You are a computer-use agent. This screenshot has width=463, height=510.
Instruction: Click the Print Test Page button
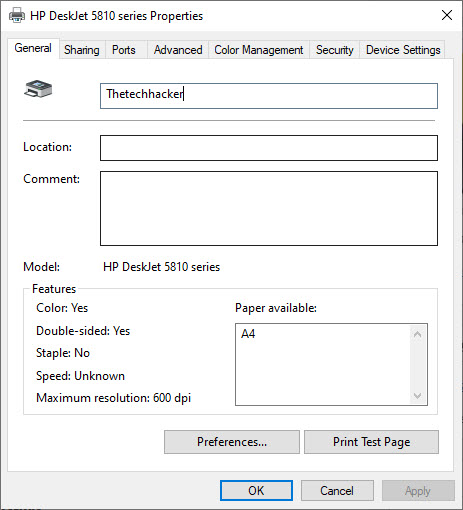coord(371,442)
